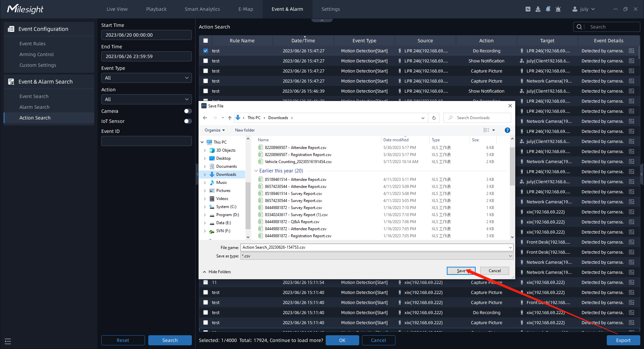Open the Smart Analytics tab
644x349 pixels.
click(x=202, y=9)
